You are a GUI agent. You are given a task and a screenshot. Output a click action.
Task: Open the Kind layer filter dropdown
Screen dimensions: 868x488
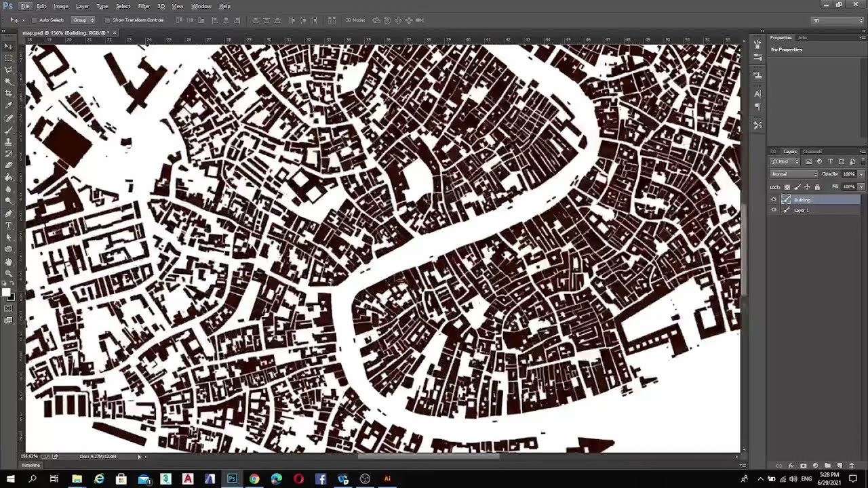[x=785, y=161]
